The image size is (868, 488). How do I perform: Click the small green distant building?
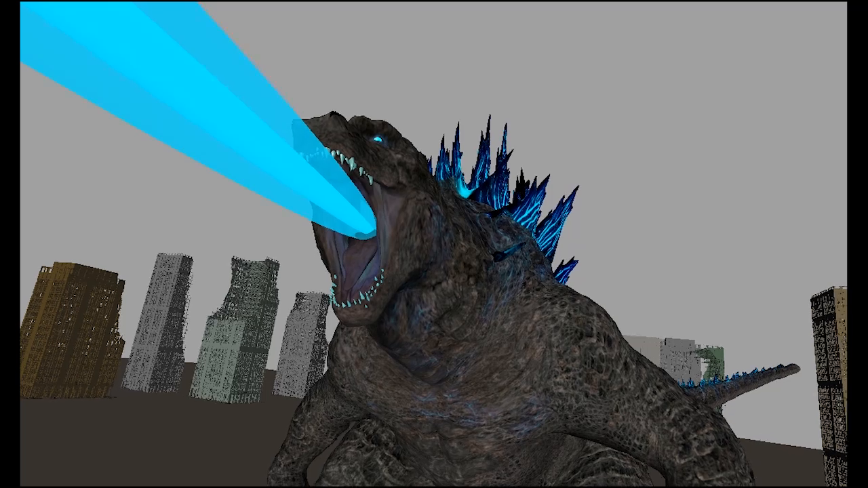pos(711,361)
